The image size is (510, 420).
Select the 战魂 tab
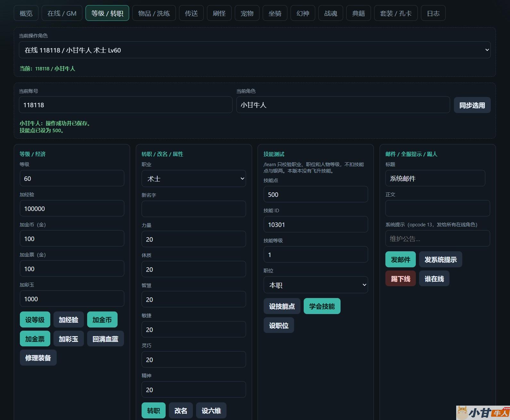point(331,13)
